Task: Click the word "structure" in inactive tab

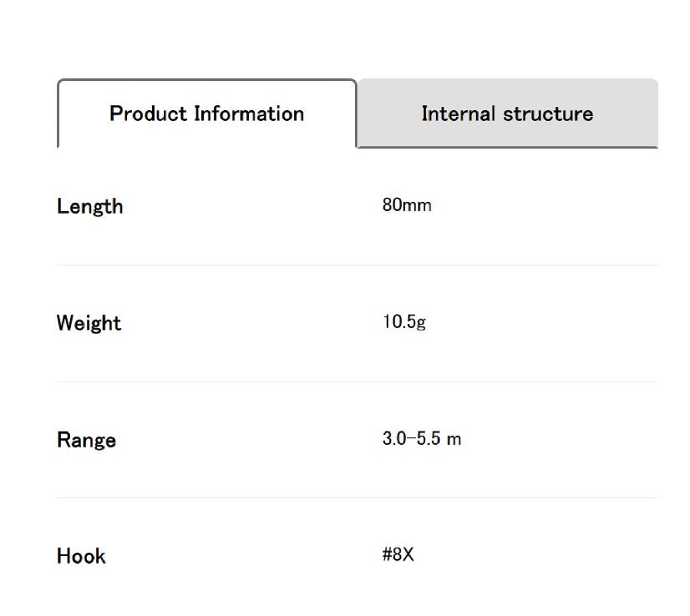Action: (548, 113)
